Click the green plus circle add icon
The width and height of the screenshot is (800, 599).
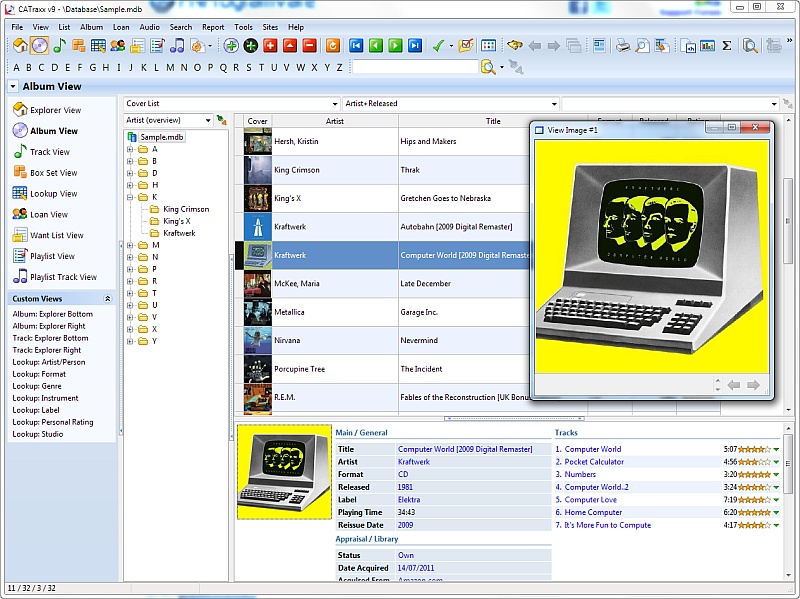coord(231,46)
